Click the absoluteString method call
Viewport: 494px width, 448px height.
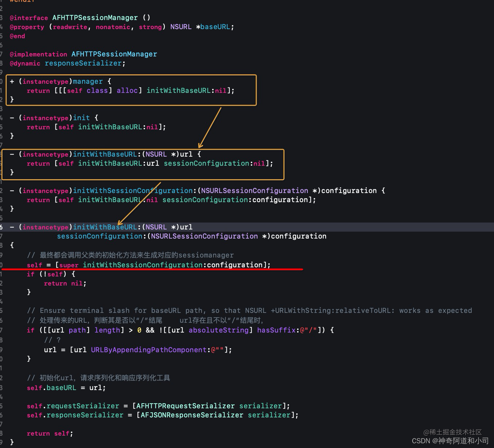tap(219, 330)
